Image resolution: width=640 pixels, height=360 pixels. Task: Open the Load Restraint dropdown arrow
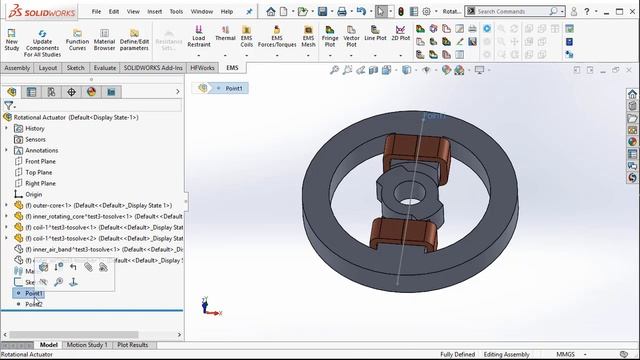click(x=199, y=55)
